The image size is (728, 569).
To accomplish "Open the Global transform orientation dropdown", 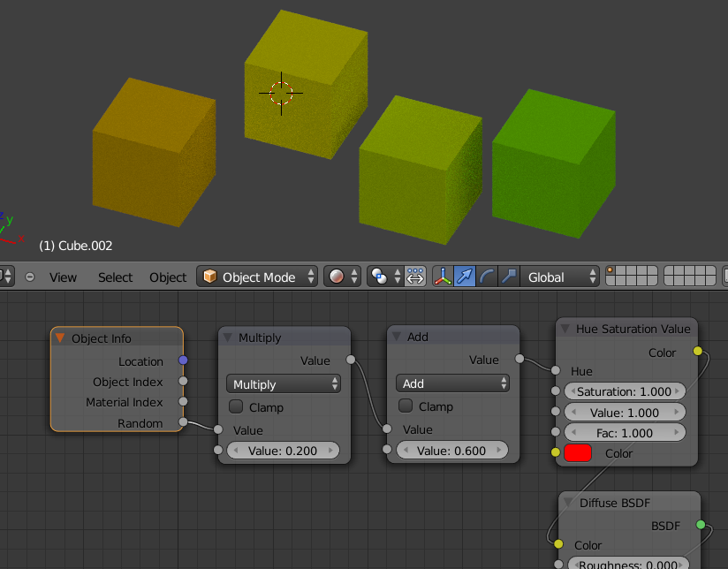I will [558, 277].
